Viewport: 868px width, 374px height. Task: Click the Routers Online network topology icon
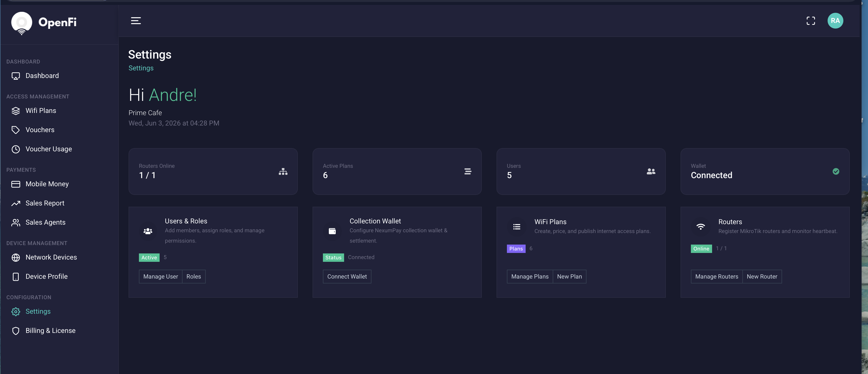(x=283, y=171)
